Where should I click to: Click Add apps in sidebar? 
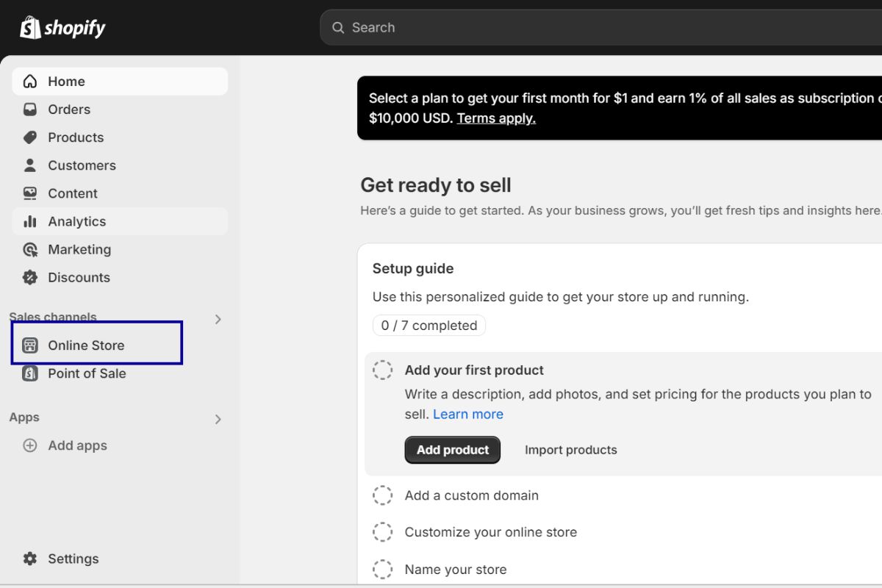pyautogui.click(x=120, y=445)
